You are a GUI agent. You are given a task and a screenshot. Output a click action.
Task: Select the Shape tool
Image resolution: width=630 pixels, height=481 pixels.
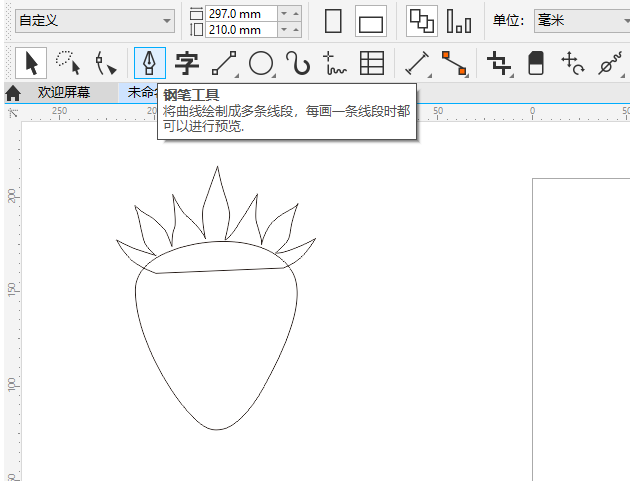(x=105, y=64)
